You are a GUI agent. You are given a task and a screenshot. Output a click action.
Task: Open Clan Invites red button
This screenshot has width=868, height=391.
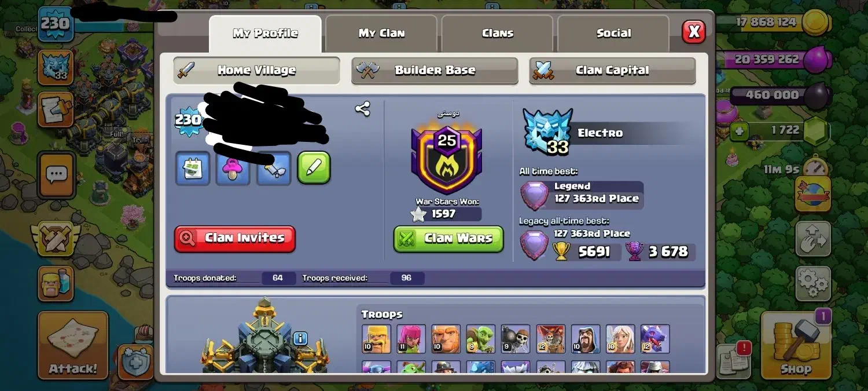pyautogui.click(x=235, y=238)
